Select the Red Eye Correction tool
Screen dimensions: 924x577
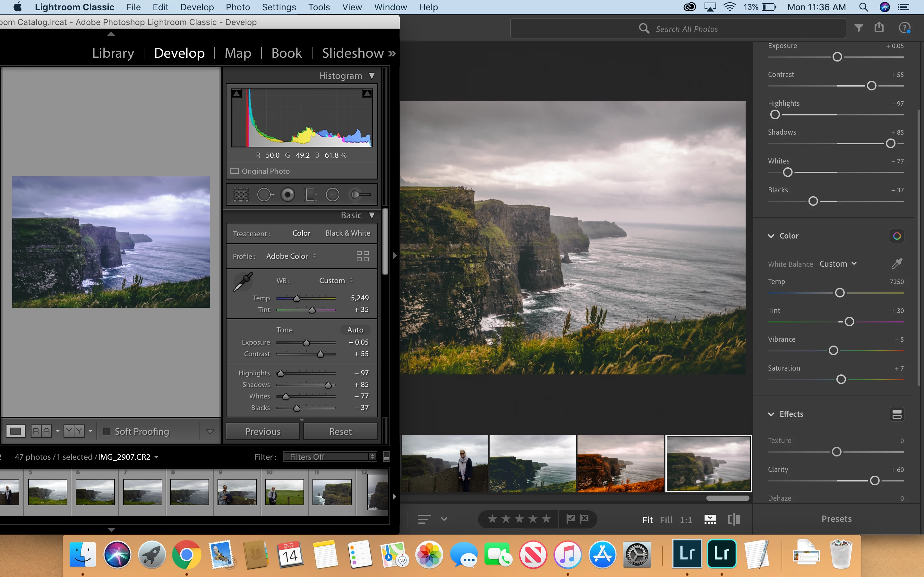tap(287, 195)
